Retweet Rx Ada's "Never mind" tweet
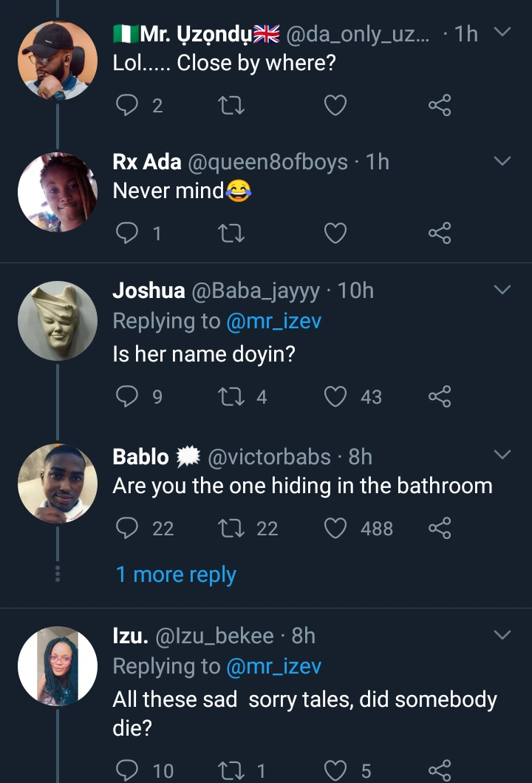 (x=232, y=234)
